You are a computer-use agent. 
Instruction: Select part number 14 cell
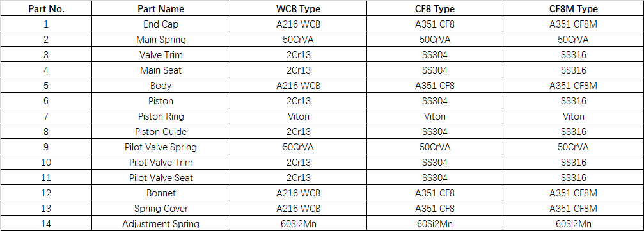coord(46,224)
